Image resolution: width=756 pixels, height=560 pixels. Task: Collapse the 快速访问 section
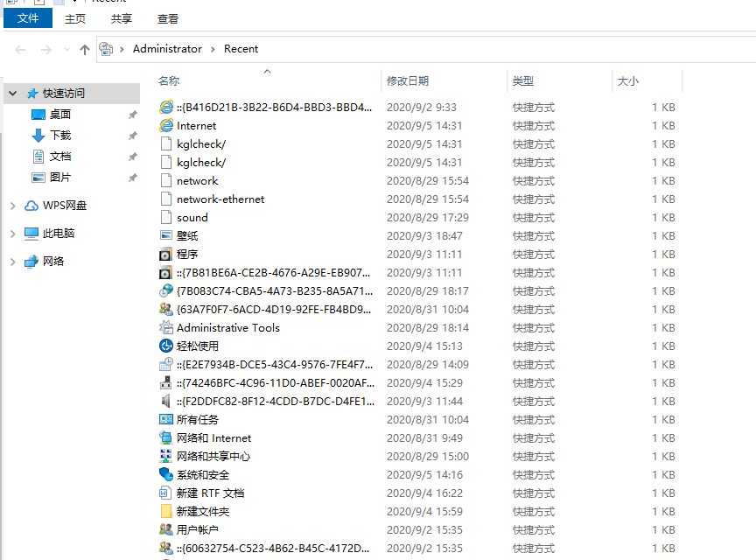point(11,93)
